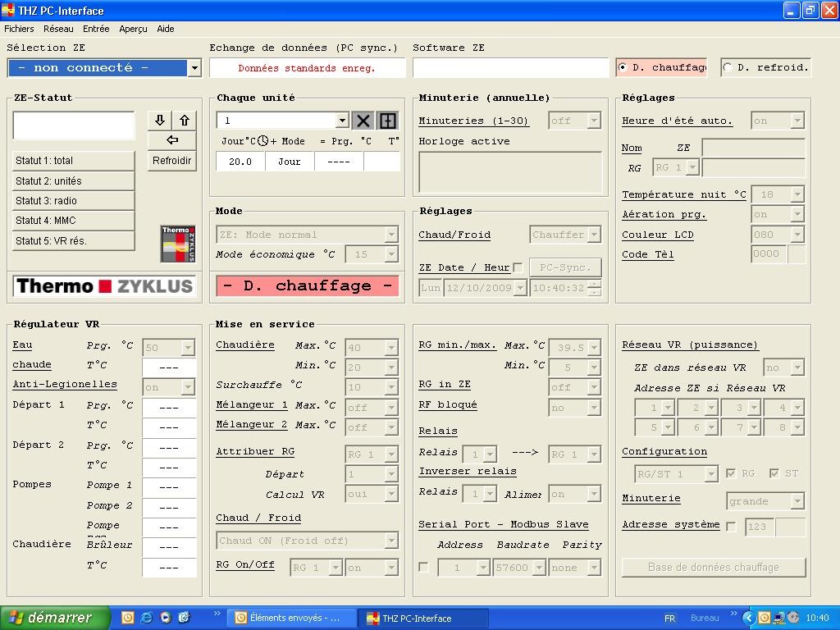Toggle the RG configuration checkbox
Viewport: 840px width, 630px height.
pyautogui.click(x=731, y=473)
